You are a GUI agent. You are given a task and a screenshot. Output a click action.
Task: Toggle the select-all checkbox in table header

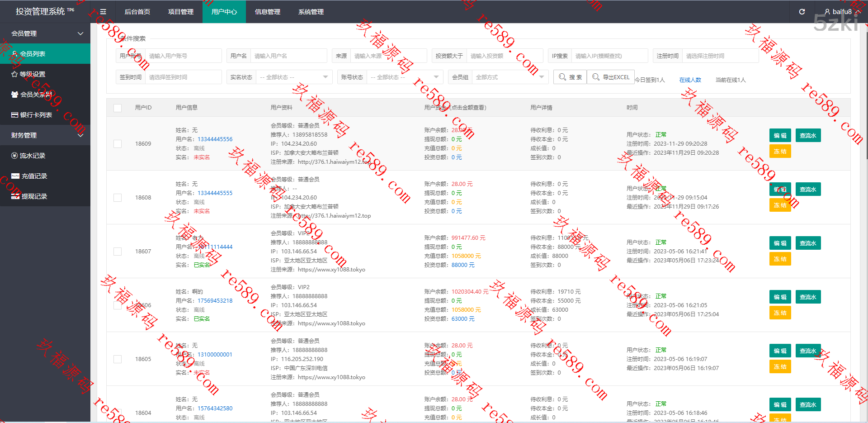(x=118, y=108)
